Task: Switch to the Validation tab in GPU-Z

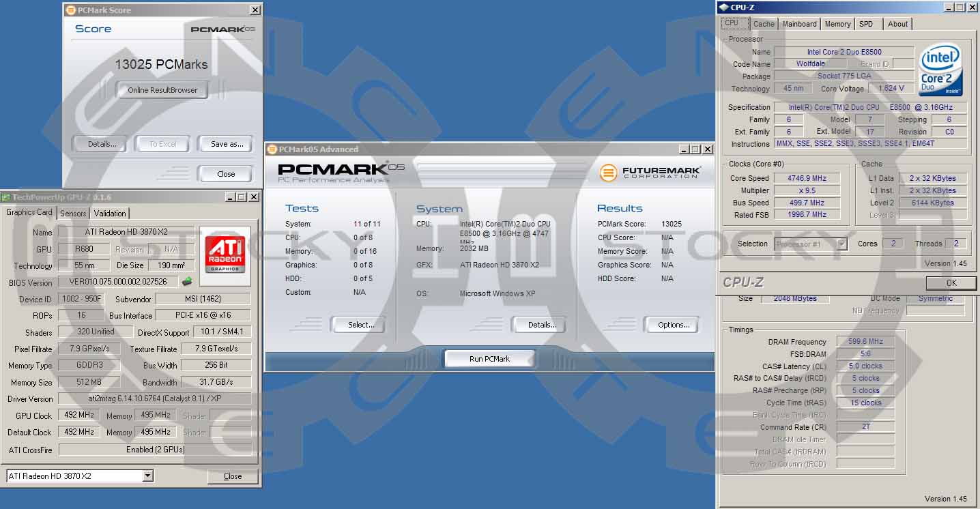Action: pos(110,214)
